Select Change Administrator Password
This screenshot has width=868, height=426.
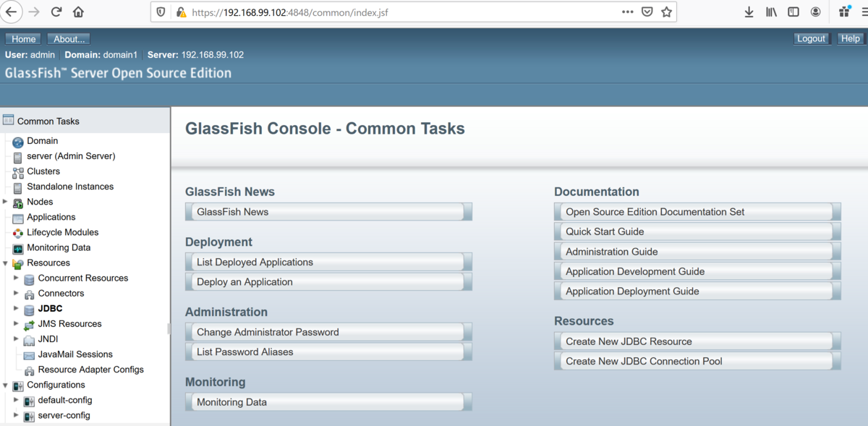[328, 332]
